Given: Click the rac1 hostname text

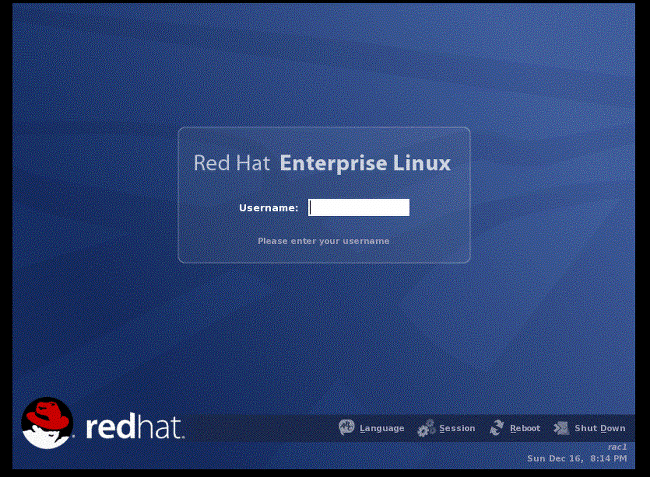Looking at the screenshot, I should pyautogui.click(x=617, y=447).
